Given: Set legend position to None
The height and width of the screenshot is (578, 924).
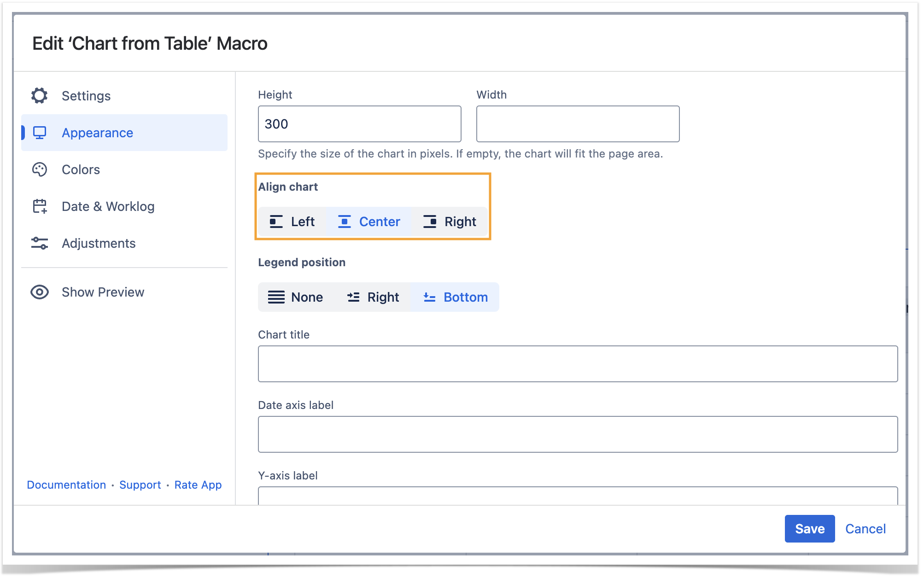Looking at the screenshot, I should (296, 298).
